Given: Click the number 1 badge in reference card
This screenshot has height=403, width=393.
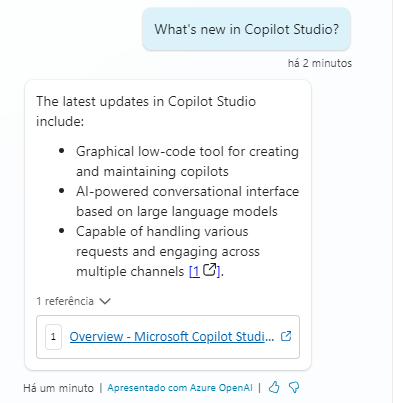Looking at the screenshot, I should coord(53,337).
